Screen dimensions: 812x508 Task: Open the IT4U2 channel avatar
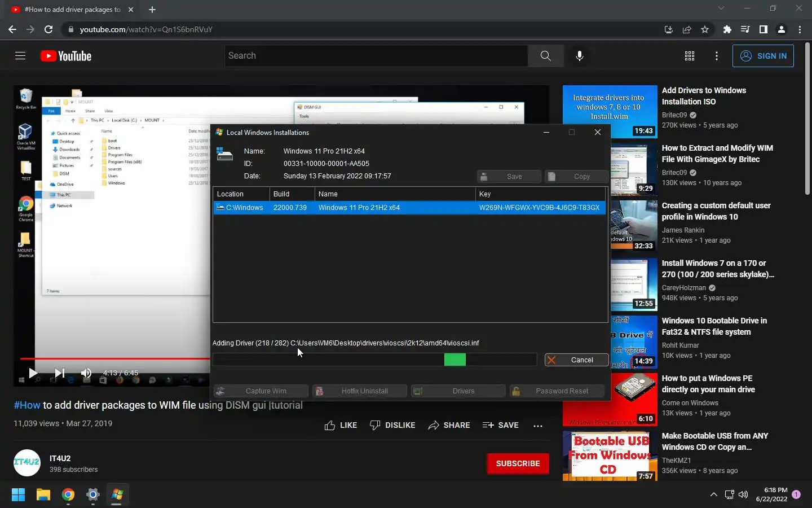pos(27,463)
